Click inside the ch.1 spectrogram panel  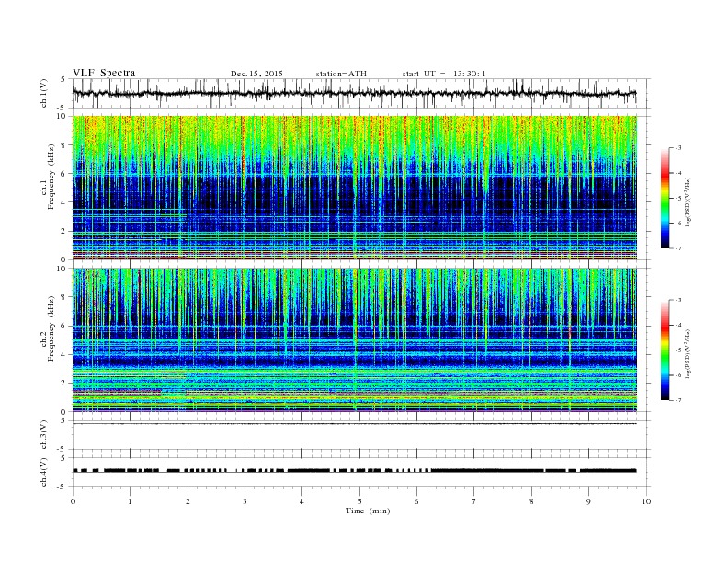pyautogui.click(x=354, y=188)
